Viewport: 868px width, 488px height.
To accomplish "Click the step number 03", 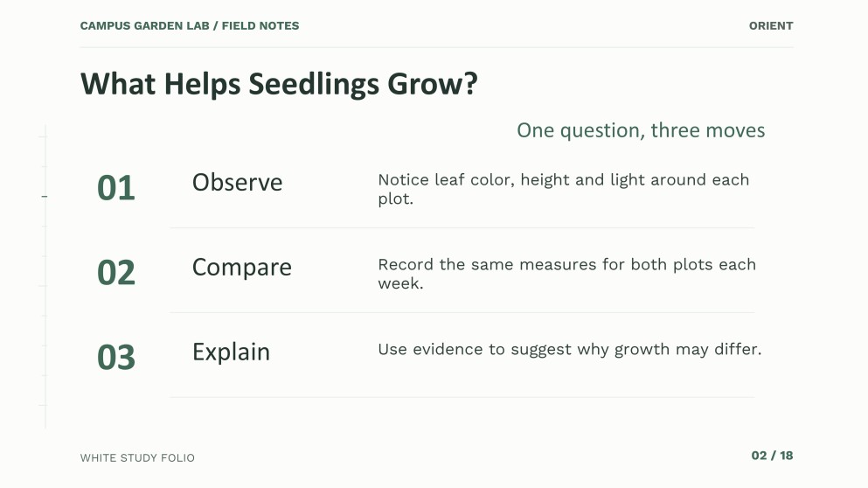I will (115, 358).
